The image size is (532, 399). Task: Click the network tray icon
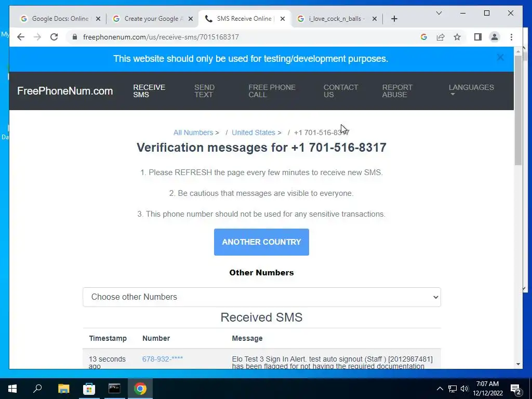[453, 389]
